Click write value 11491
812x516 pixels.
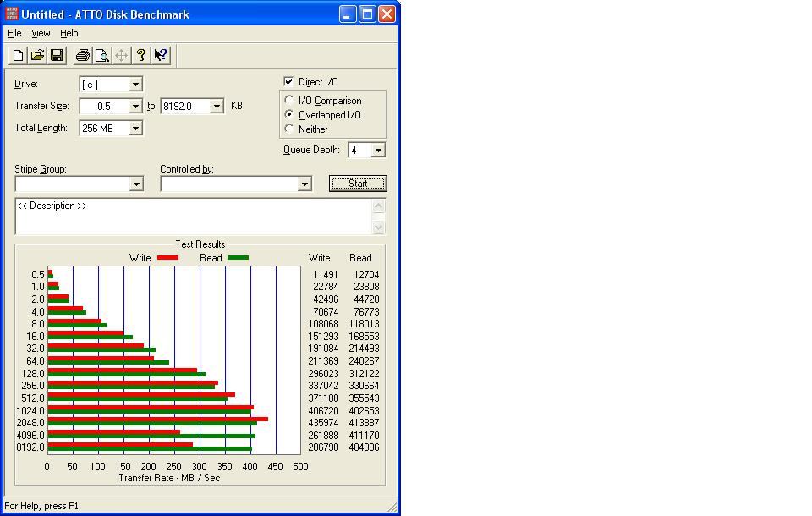(325, 275)
